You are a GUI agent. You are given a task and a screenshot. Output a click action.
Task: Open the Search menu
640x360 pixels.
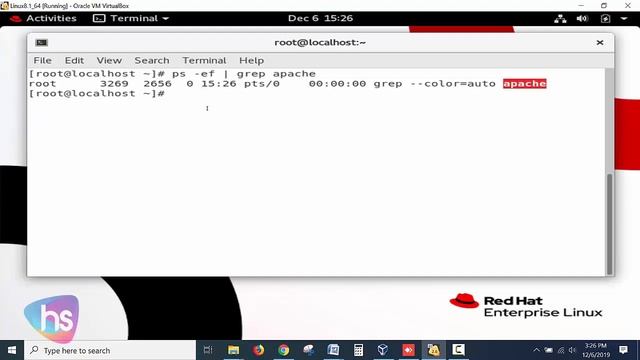[152, 60]
